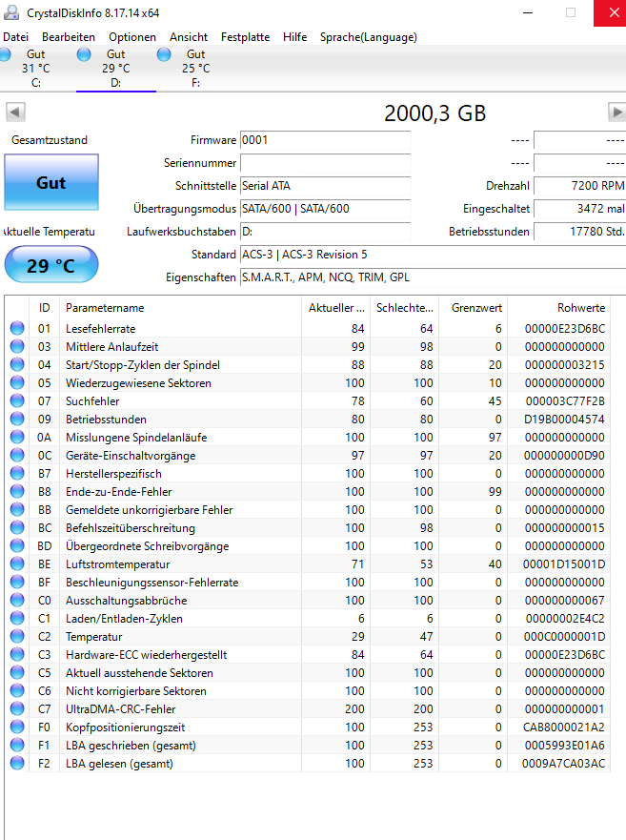Click status icon for Befehlszeitüberschreitung

click(17, 527)
